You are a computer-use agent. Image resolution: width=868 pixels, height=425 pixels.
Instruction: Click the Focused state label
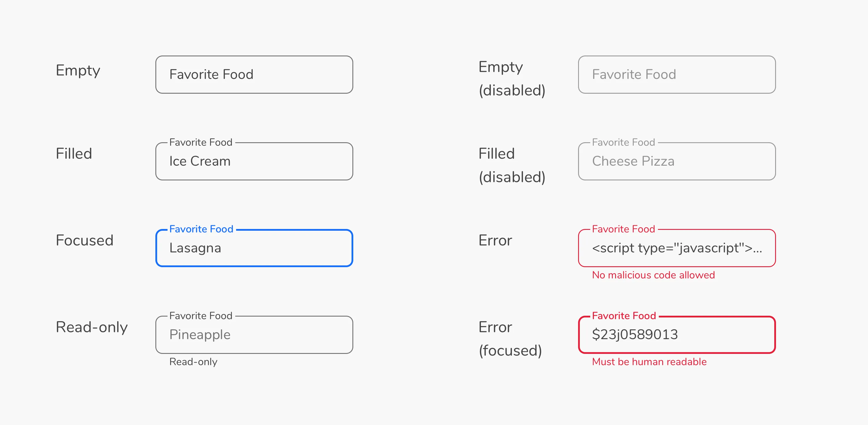pos(84,240)
